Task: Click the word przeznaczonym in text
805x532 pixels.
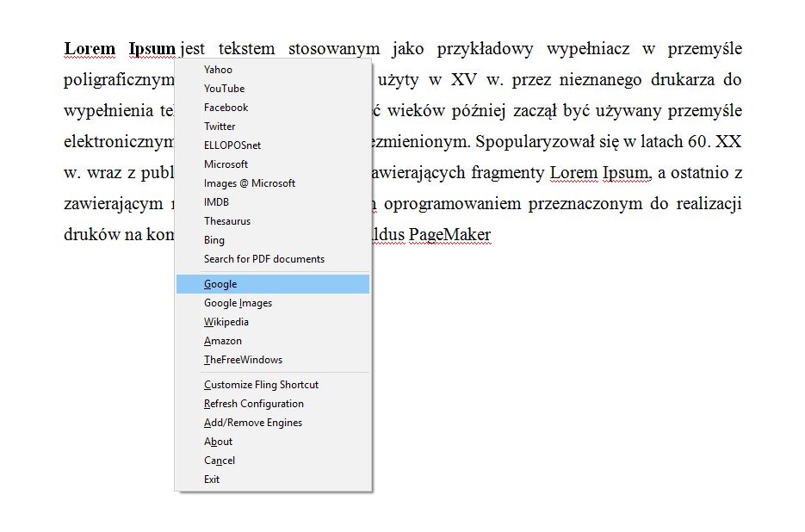Action: (585, 204)
